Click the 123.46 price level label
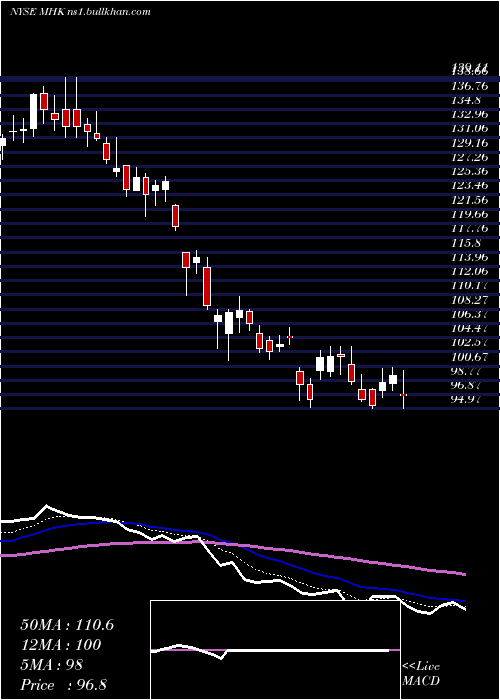 470,186
